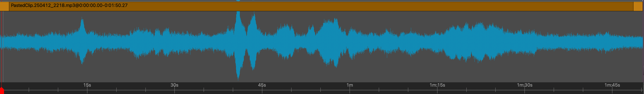This screenshot has height=94, width=644.
Task: Jump to the 1m mark on the ruler
Action: (349, 85)
